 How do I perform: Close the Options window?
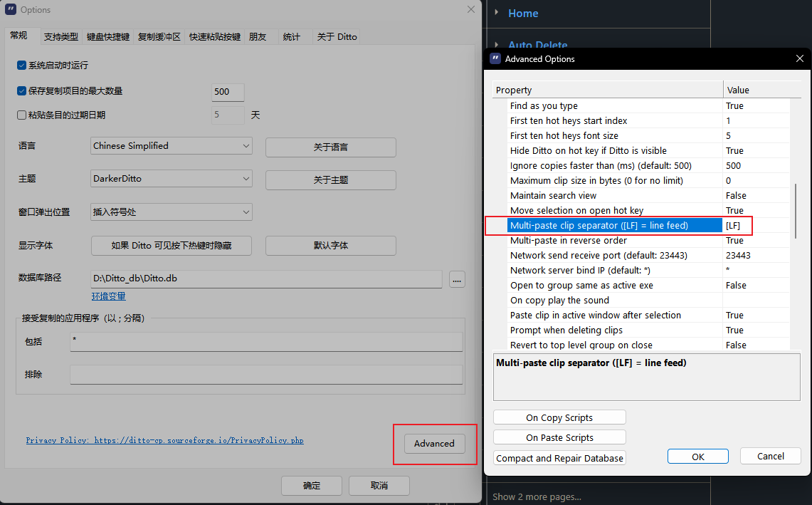(x=470, y=9)
